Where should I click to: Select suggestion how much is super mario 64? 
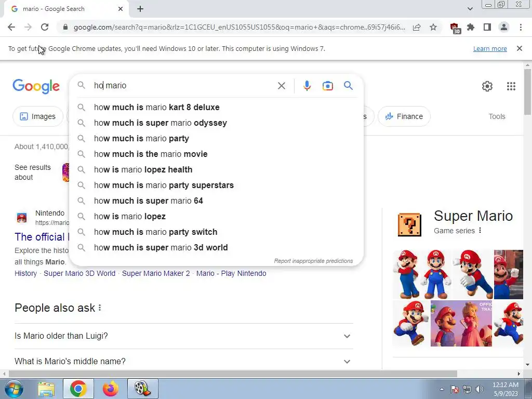click(x=216, y=201)
